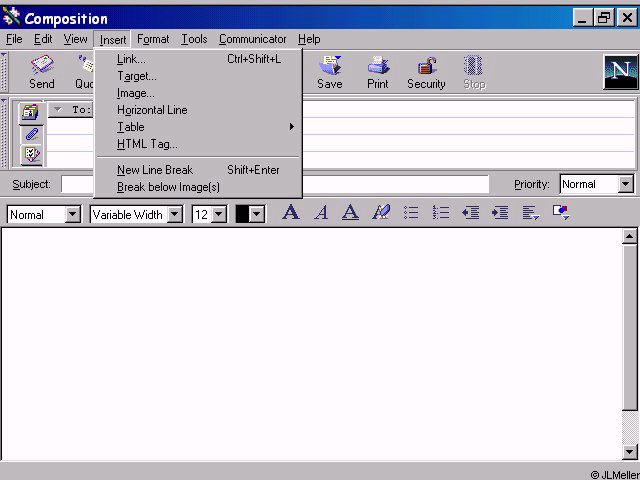Choose Image... from Insert menu
640x480 pixels.
pyautogui.click(x=198, y=93)
